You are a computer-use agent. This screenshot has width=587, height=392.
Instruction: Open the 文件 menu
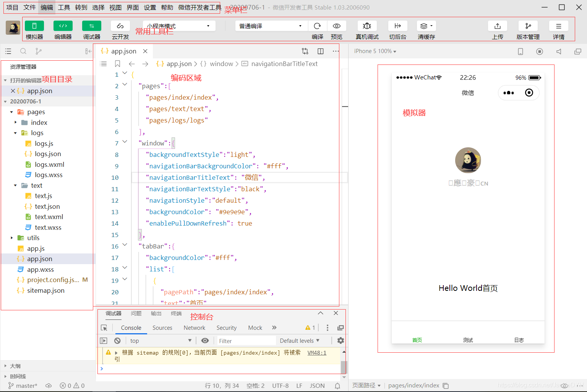click(x=29, y=7)
